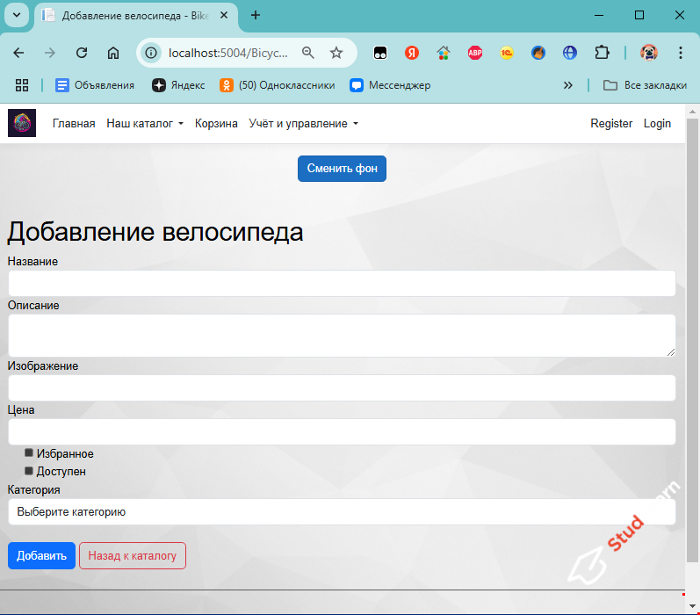
Task: Expand the Наш каталог dropdown menu
Action: [145, 124]
